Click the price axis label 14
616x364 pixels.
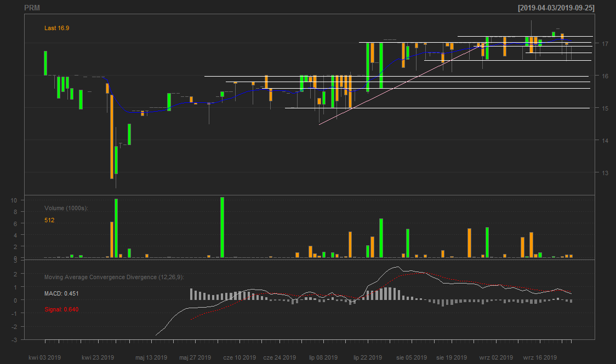coord(604,141)
